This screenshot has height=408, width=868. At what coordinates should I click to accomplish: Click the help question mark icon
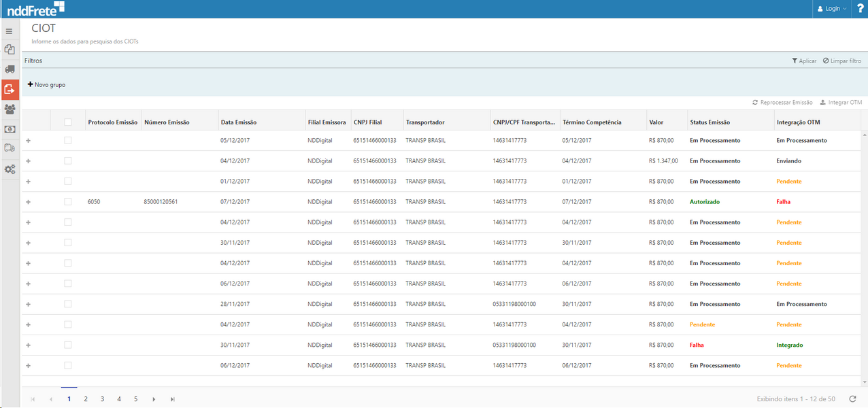[860, 9]
